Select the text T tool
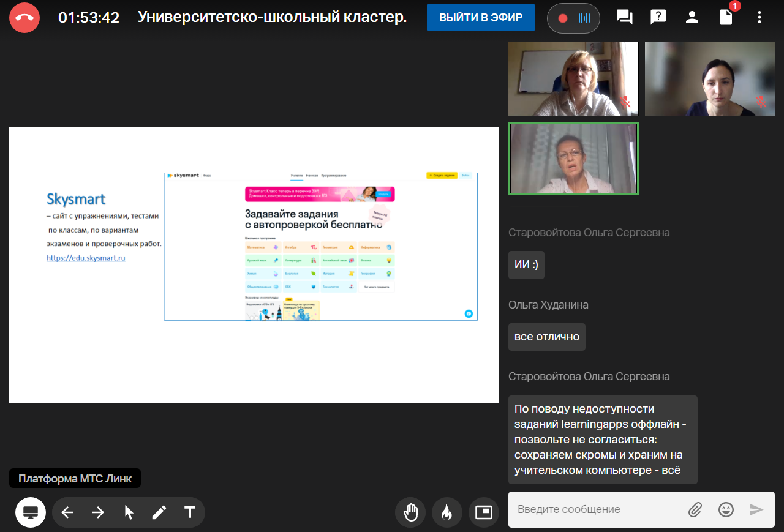 (x=190, y=512)
